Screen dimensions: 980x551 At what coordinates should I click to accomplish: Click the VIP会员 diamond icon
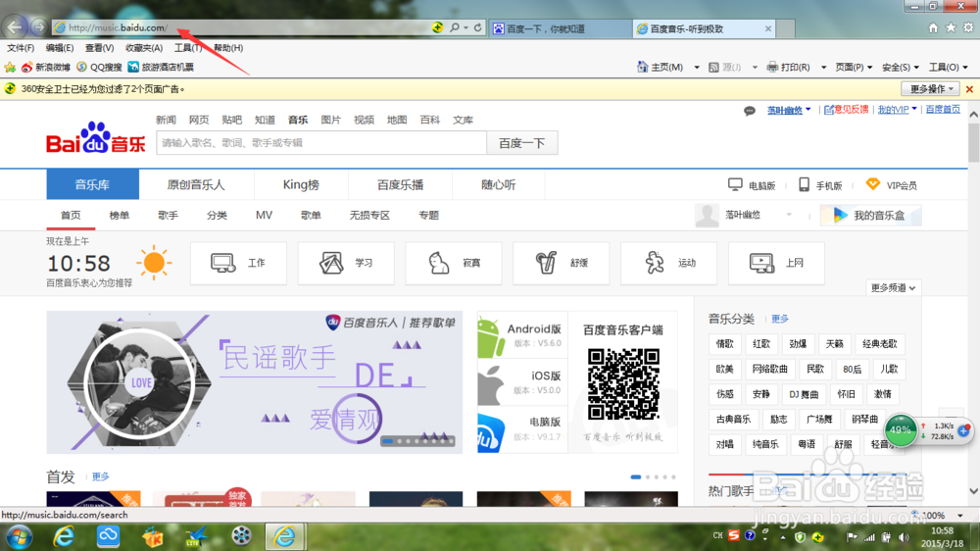(x=872, y=184)
